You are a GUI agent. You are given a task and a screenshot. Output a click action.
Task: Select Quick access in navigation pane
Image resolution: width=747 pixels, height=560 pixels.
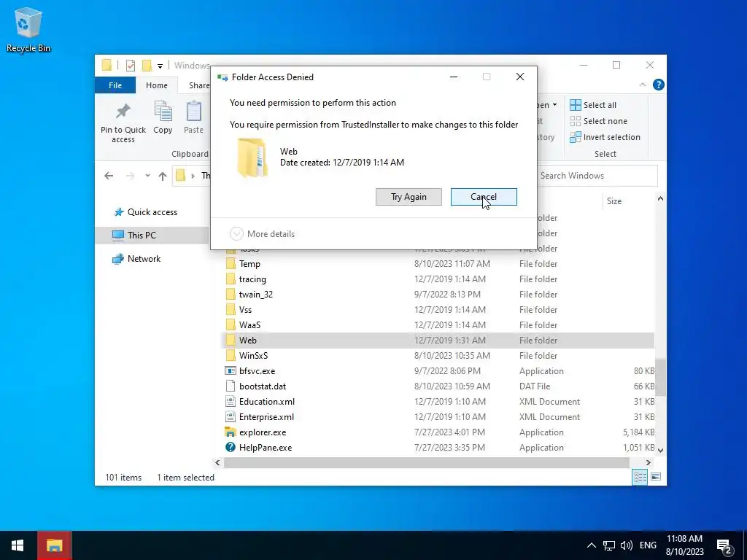152,212
